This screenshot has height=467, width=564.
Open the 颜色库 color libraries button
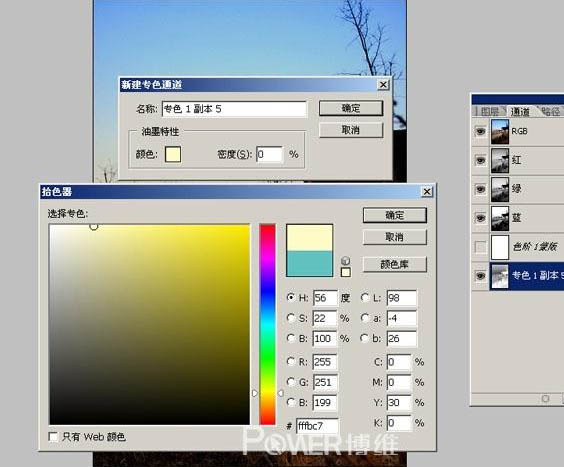(395, 264)
